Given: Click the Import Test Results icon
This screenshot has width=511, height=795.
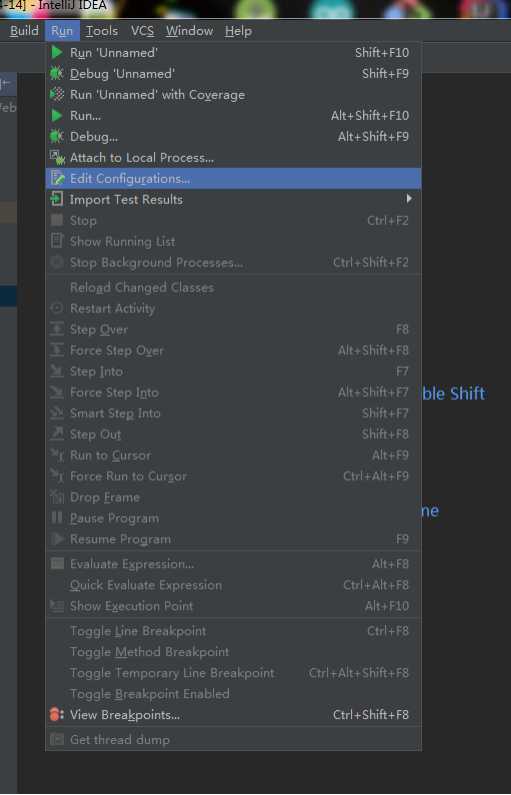Looking at the screenshot, I should pyautogui.click(x=57, y=199).
